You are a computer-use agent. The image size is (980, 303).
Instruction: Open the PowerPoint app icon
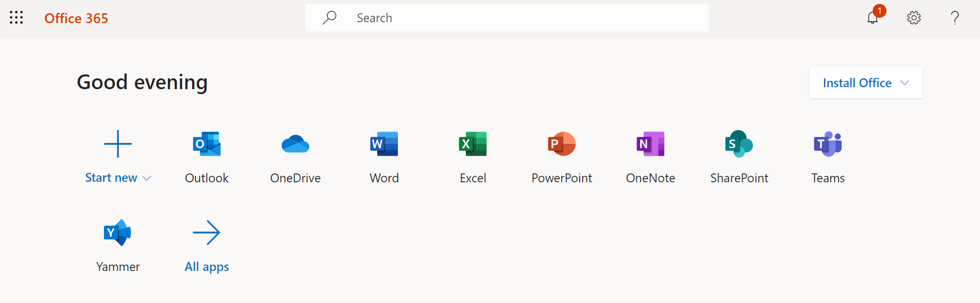point(561,144)
